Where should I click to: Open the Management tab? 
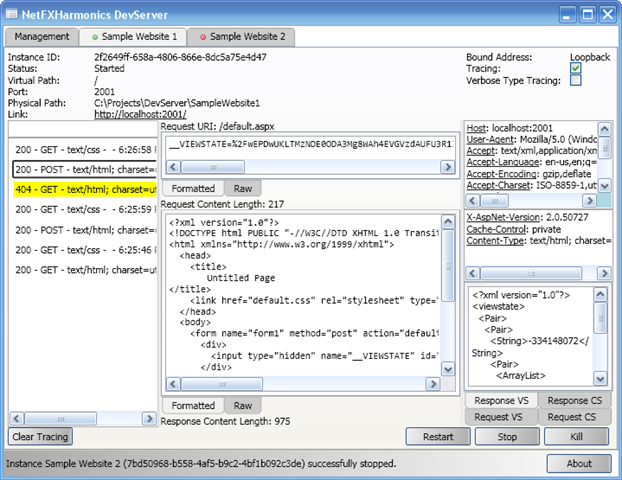pyautogui.click(x=42, y=37)
